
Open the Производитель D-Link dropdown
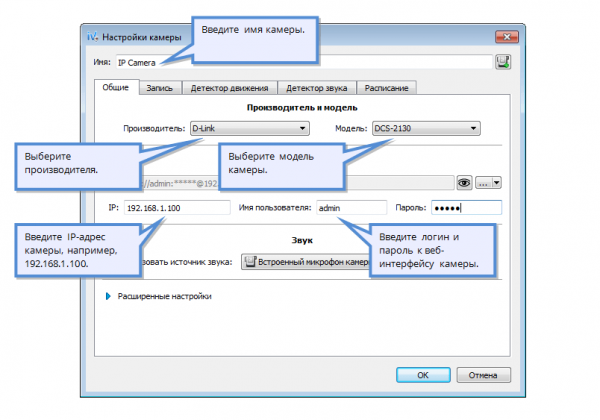250,128
